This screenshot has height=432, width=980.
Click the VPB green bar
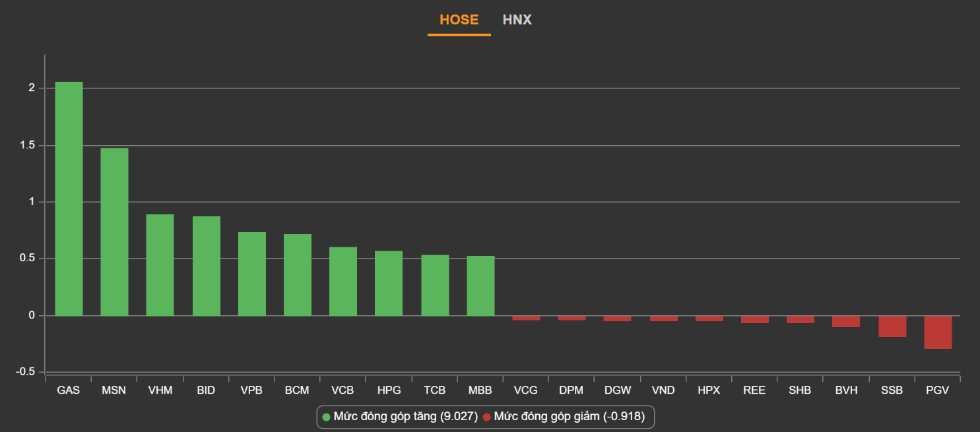251,274
